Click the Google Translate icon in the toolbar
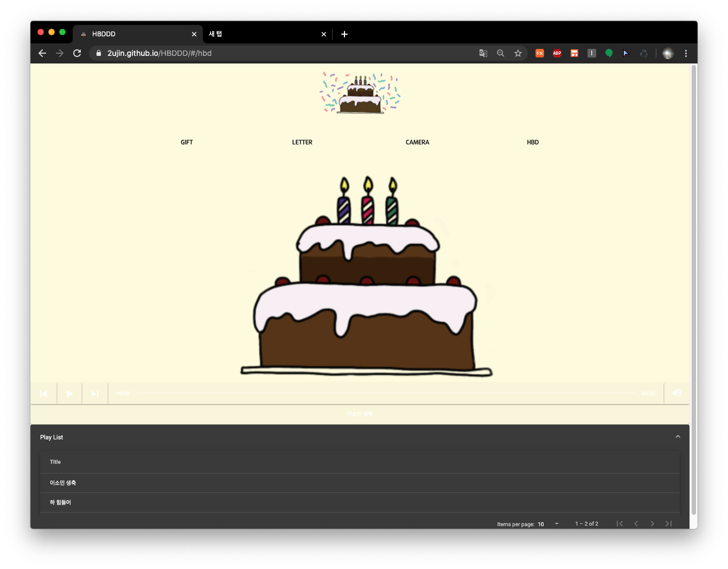This screenshot has width=728, height=569. pos(483,53)
